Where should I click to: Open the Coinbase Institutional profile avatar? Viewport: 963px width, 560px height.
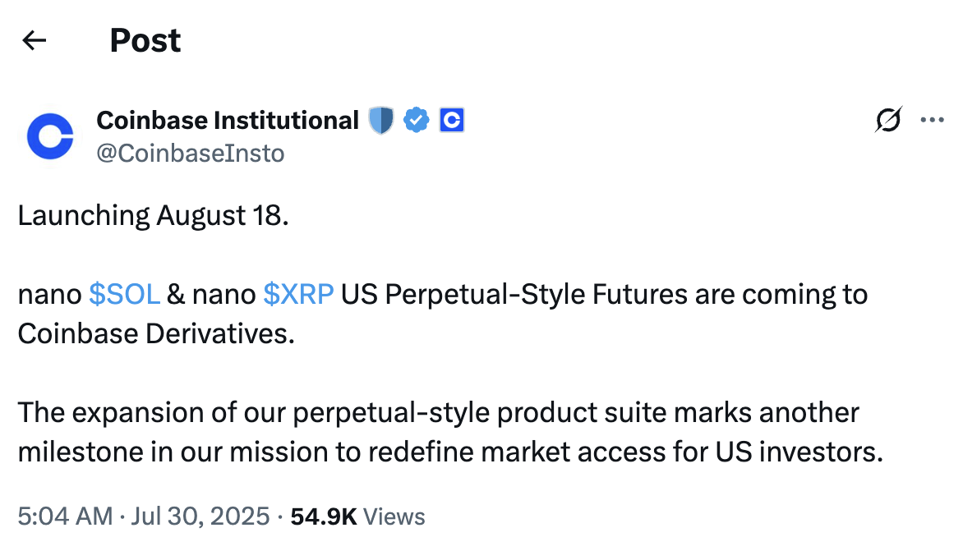[50, 136]
